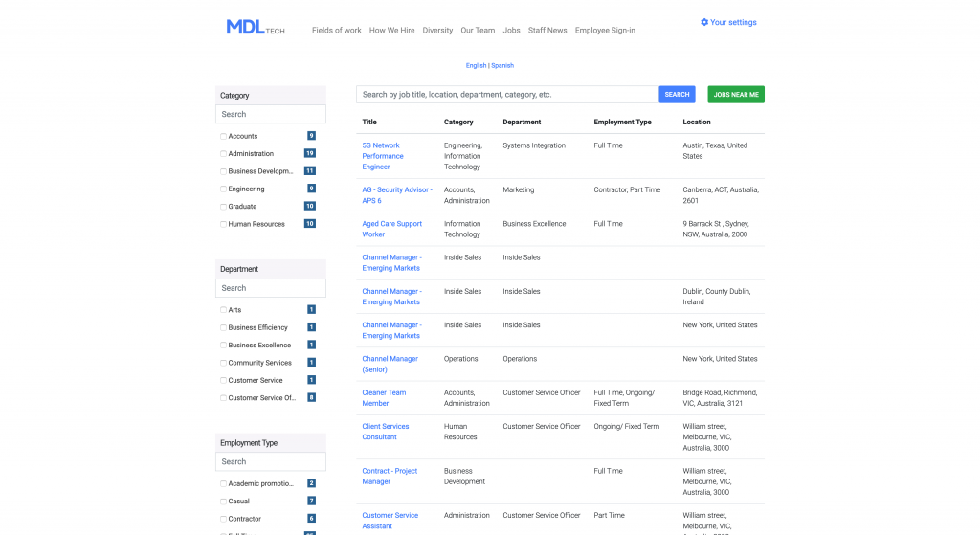Screen dimensions: 980x535
Task: Open the Fields of work menu
Action: pyautogui.click(x=336, y=31)
